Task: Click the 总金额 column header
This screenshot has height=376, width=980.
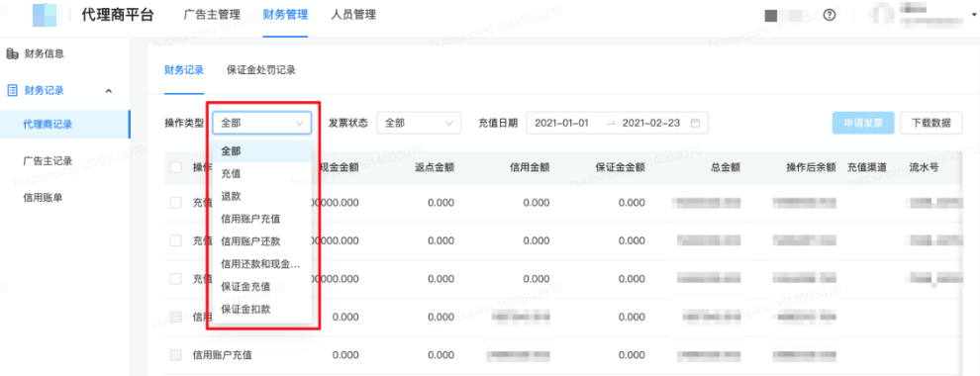Action: pyautogui.click(x=726, y=167)
